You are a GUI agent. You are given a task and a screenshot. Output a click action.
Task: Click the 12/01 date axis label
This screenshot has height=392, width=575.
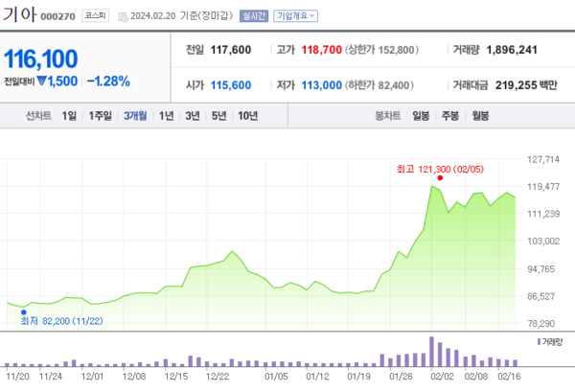[92, 377]
